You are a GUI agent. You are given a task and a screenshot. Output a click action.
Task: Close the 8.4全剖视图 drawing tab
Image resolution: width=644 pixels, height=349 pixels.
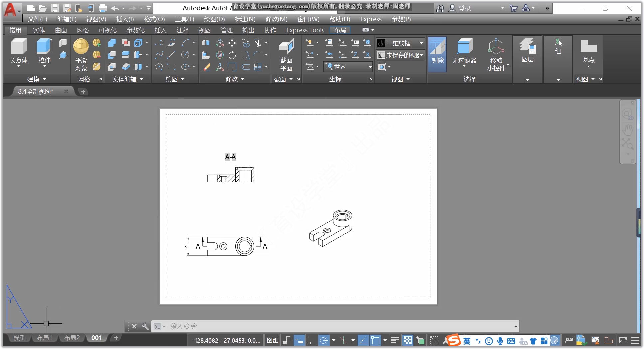click(66, 91)
